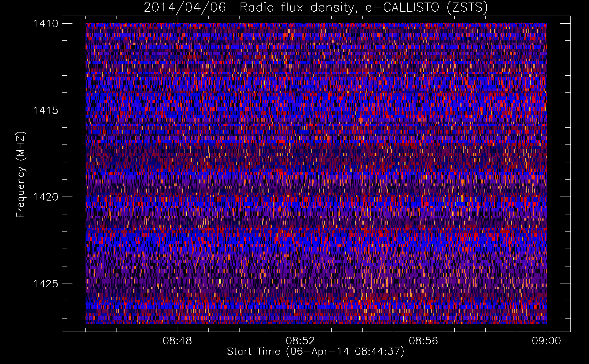Click the 09:00 time tick label
This screenshot has width=589, height=364.
[546, 341]
